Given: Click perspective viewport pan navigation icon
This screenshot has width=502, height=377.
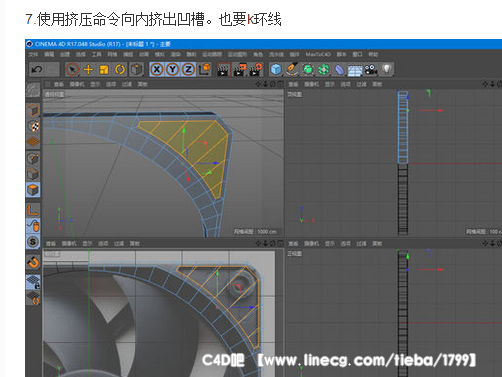Looking at the screenshot, I should point(258,84).
